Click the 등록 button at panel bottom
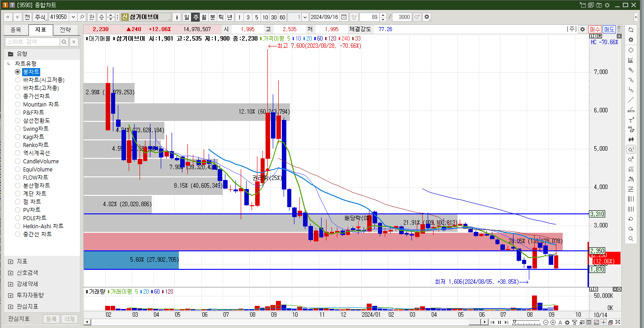This screenshot has height=328, width=644. point(51,319)
